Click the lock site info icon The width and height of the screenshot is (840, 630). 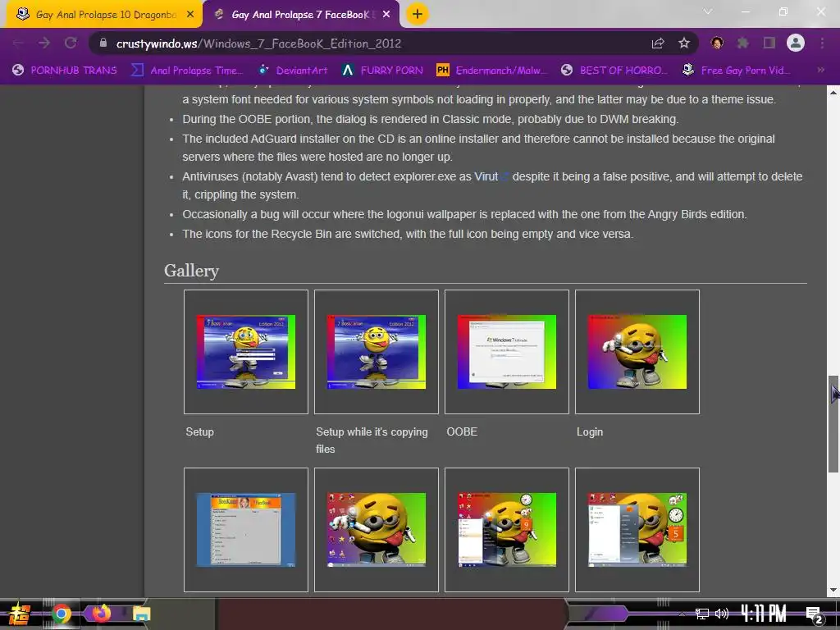(x=103, y=43)
